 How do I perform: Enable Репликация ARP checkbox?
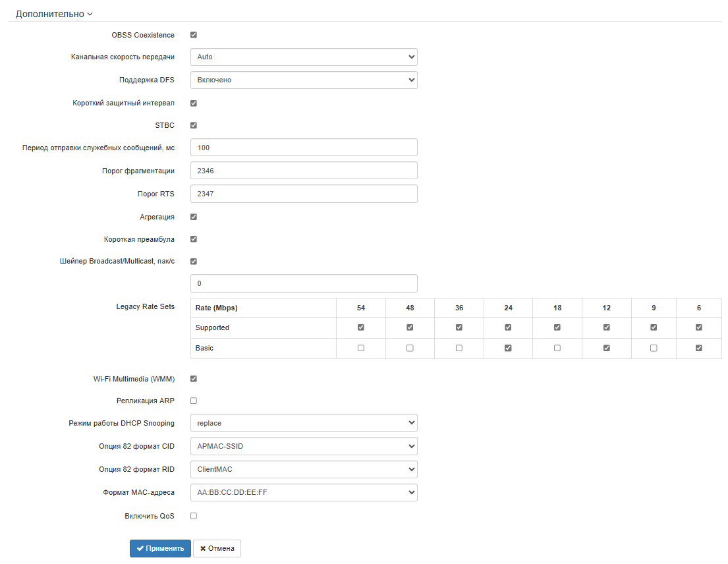(x=194, y=401)
